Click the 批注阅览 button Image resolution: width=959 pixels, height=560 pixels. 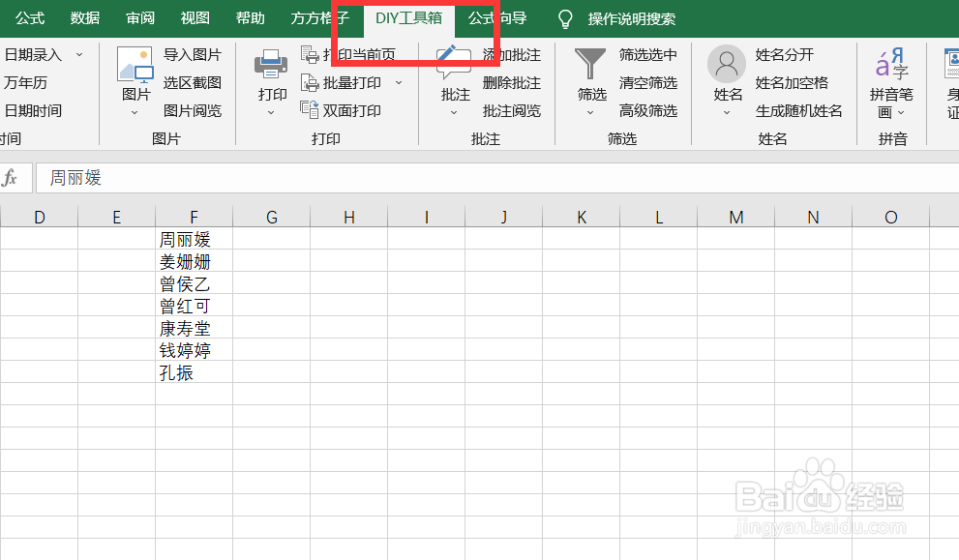[x=511, y=110]
